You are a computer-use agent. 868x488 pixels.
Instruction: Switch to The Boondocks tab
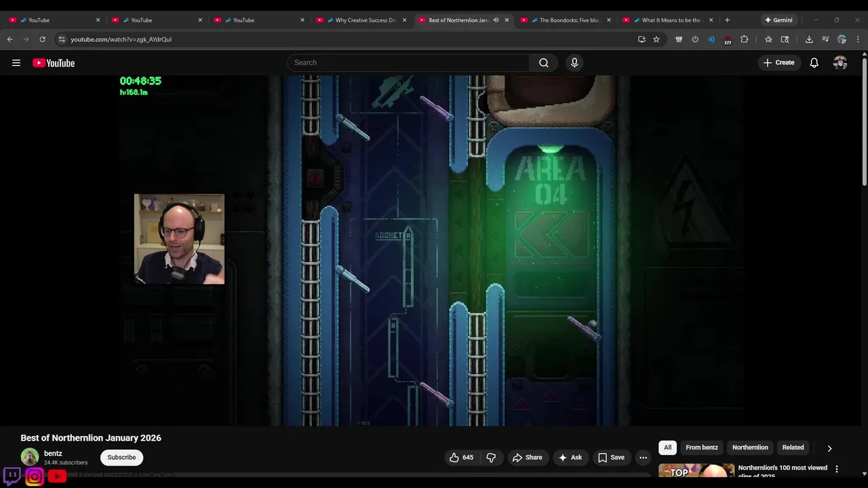pos(564,20)
